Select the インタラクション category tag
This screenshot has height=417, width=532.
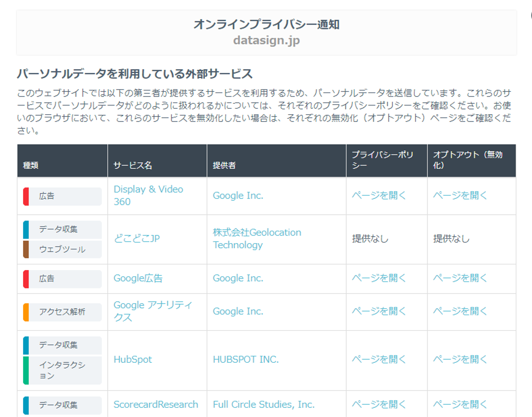pyautogui.click(x=62, y=370)
